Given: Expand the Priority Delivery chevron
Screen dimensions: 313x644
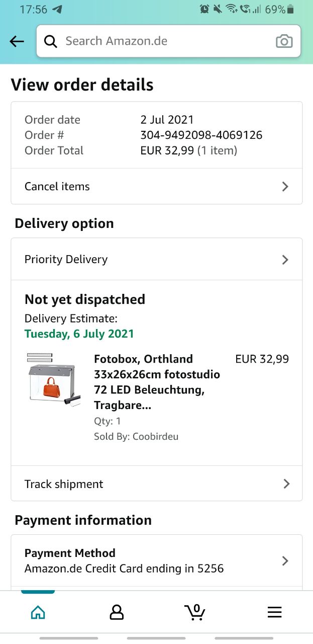Looking at the screenshot, I should click(x=285, y=260).
